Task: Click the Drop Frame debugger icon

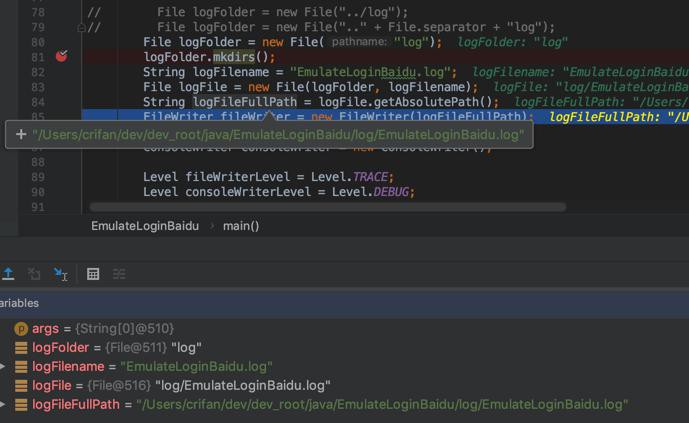Action: pyautogui.click(x=34, y=274)
